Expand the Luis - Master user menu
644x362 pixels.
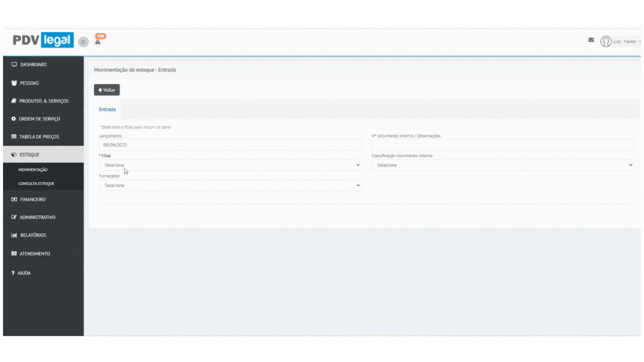coord(626,42)
